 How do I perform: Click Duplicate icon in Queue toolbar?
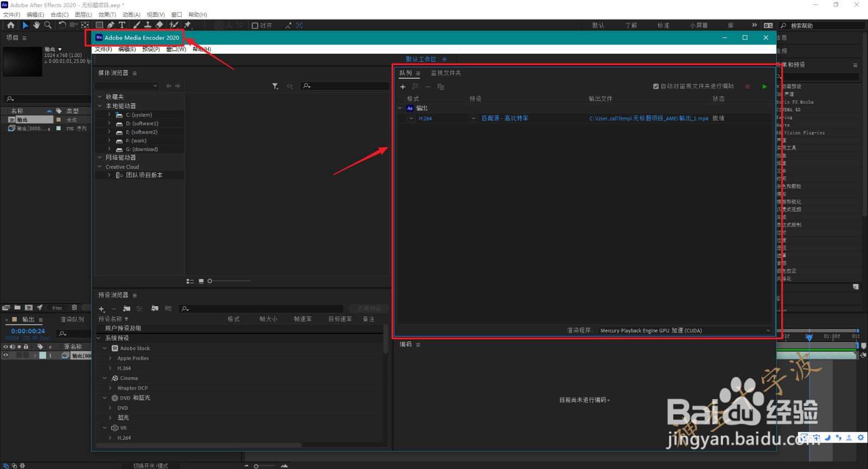click(x=441, y=87)
